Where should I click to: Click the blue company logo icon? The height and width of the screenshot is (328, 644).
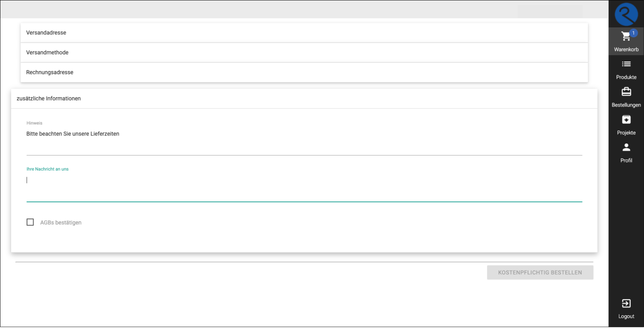[x=626, y=14]
